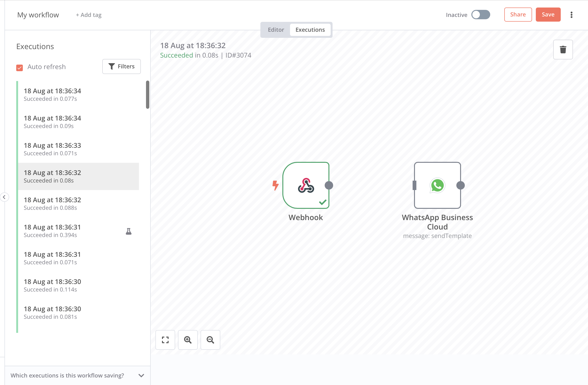This screenshot has width=588, height=385.
Task: Open the three-dot workflow options menu
Action: [x=572, y=15]
